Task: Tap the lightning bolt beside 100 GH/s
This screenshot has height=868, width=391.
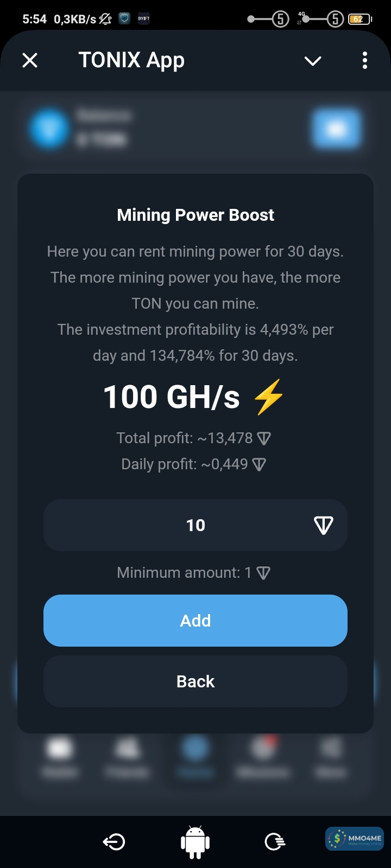Action: coord(269,397)
